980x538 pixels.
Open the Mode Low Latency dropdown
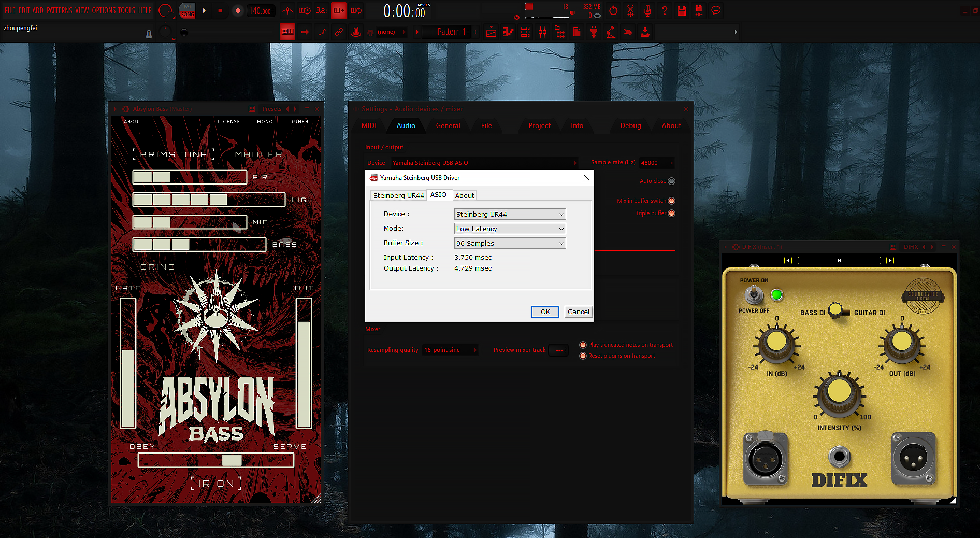[510, 229]
